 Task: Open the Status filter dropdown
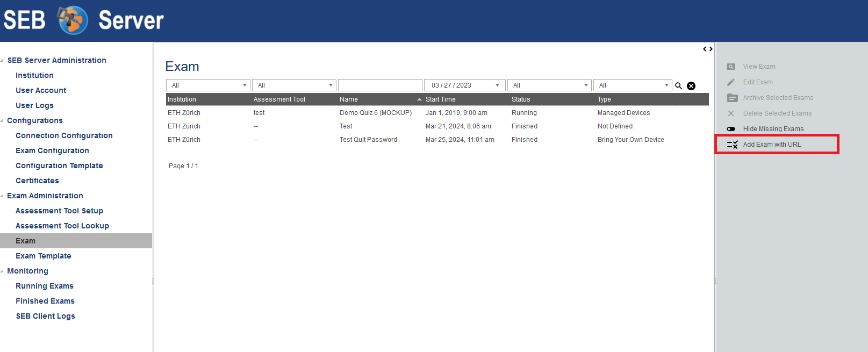(549, 85)
